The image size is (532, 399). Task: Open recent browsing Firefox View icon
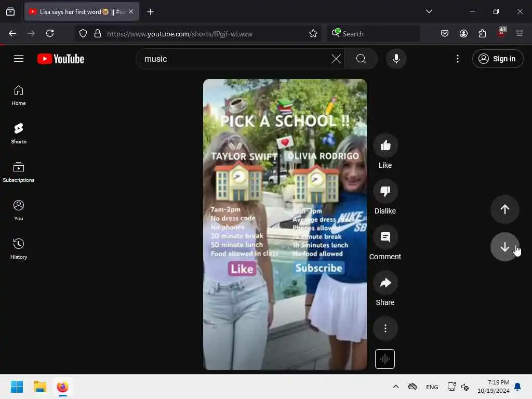(10, 11)
